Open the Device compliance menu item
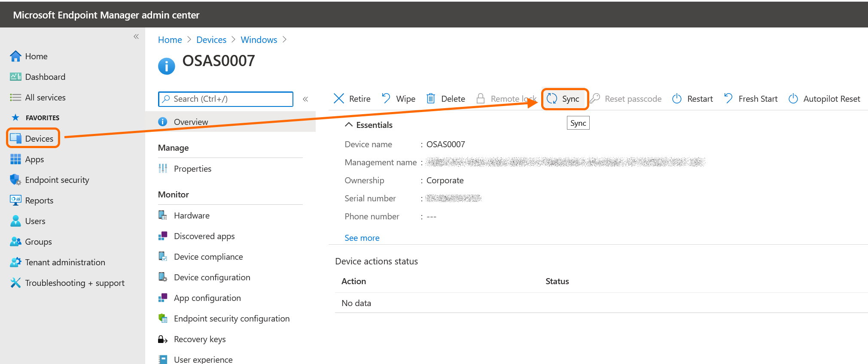The height and width of the screenshot is (364, 868). click(208, 257)
